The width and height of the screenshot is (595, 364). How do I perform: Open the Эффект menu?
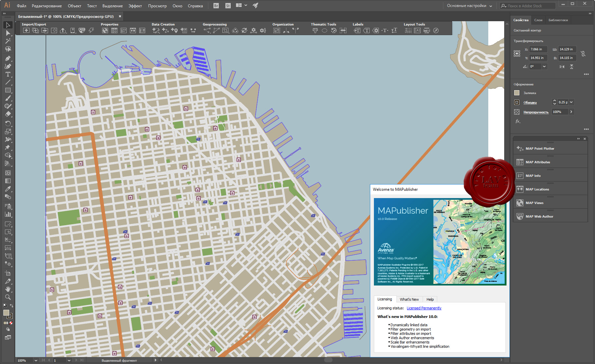pyautogui.click(x=135, y=6)
